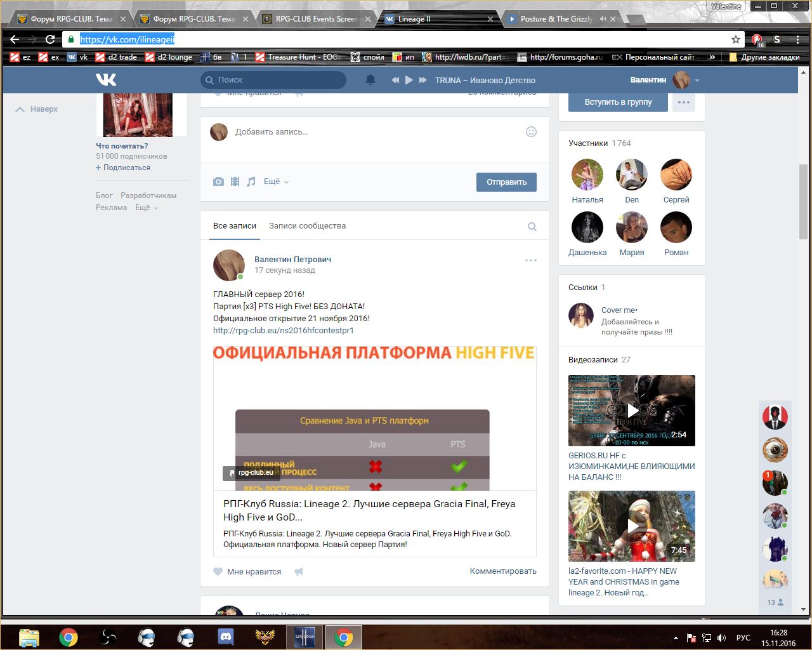Play the TRUNA track in header
Screen dimensions: 812x650
tap(409, 80)
